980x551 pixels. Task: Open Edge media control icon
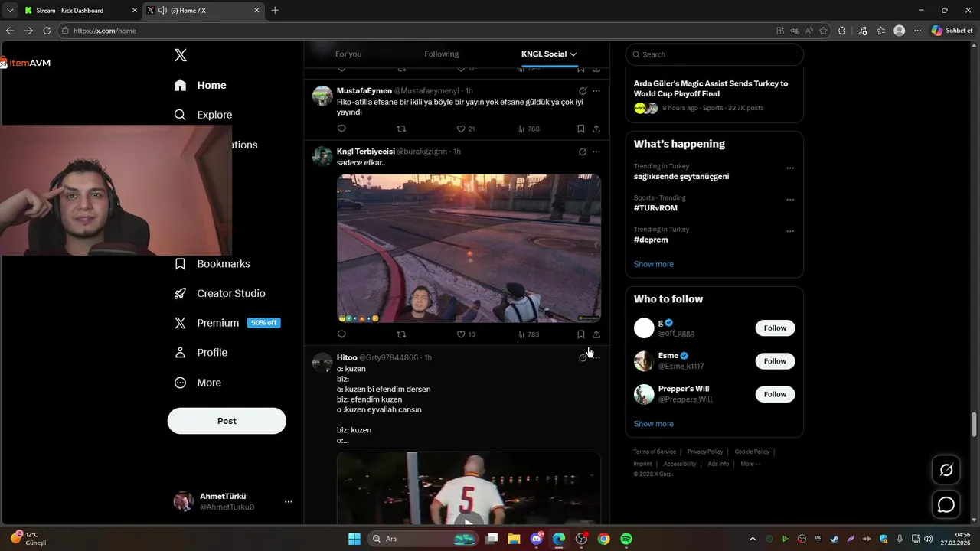(863, 31)
